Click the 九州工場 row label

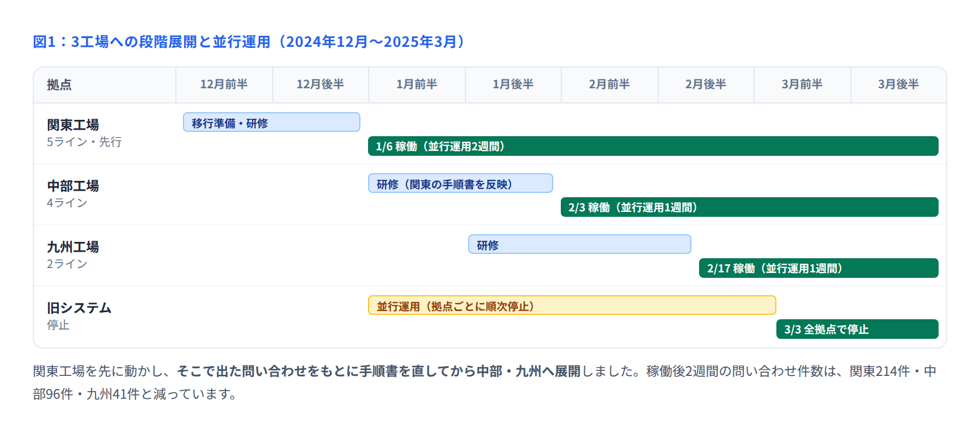click(x=73, y=247)
